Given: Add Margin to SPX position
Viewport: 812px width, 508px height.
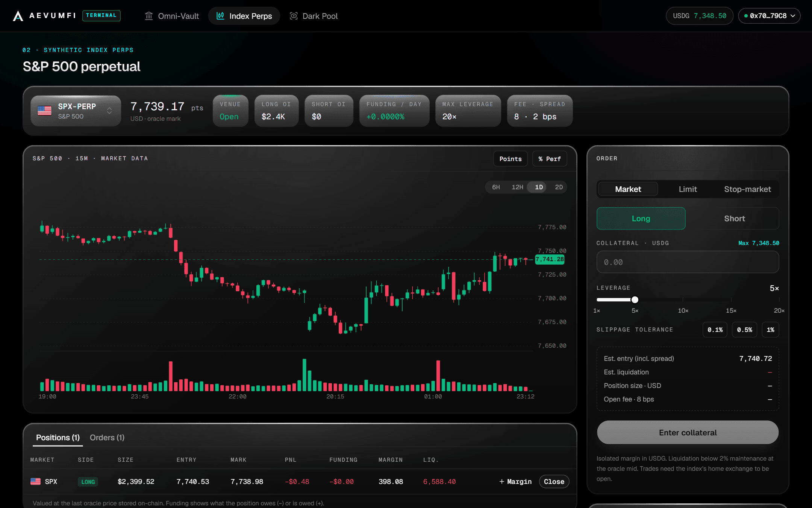Looking at the screenshot, I should point(515,481).
